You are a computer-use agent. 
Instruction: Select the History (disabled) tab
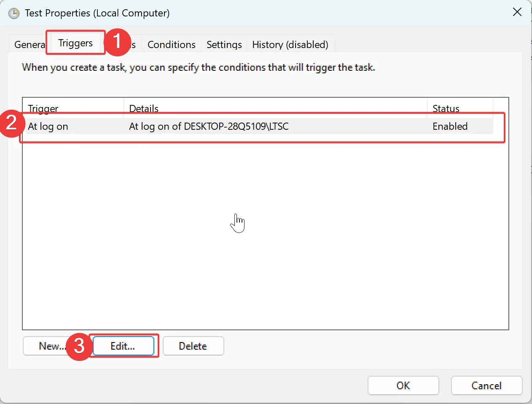(x=290, y=44)
